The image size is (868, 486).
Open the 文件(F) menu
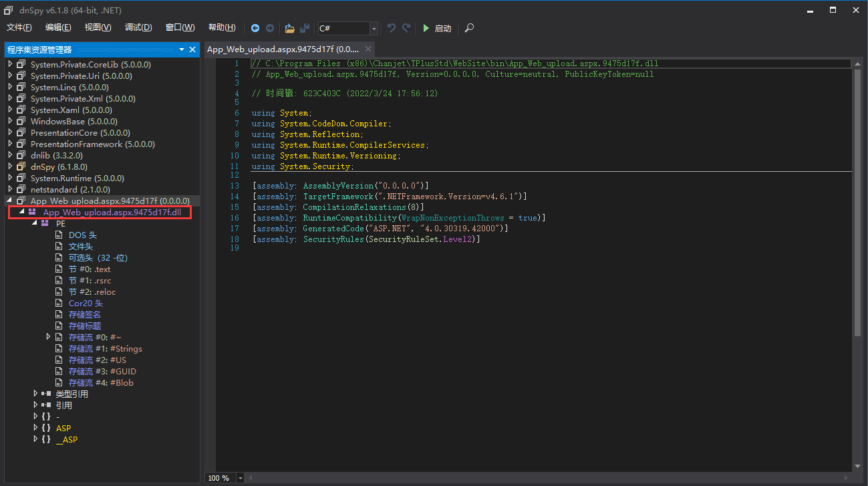point(19,27)
